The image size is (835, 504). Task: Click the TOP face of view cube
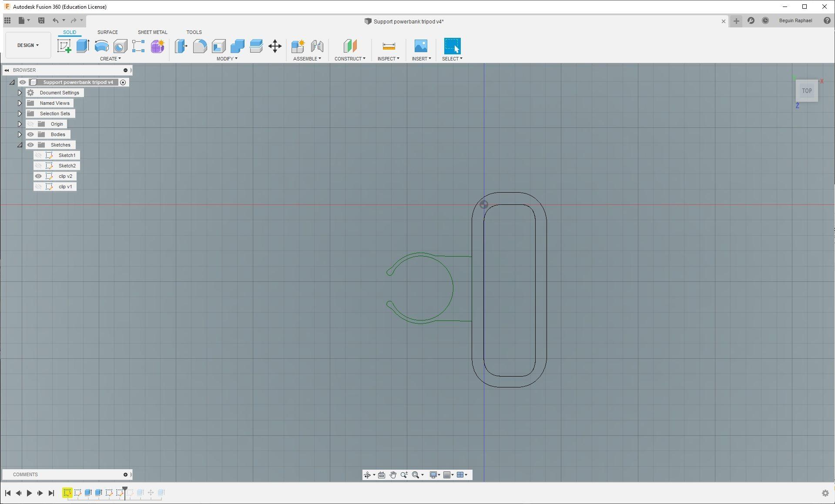pos(807,91)
